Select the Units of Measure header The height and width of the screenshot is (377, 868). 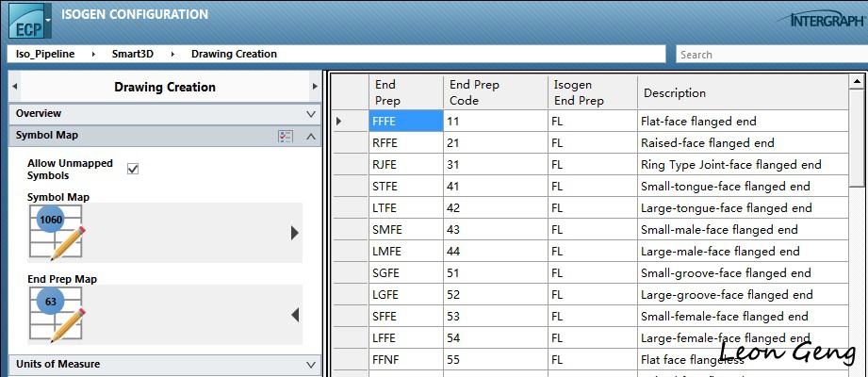coord(164,364)
